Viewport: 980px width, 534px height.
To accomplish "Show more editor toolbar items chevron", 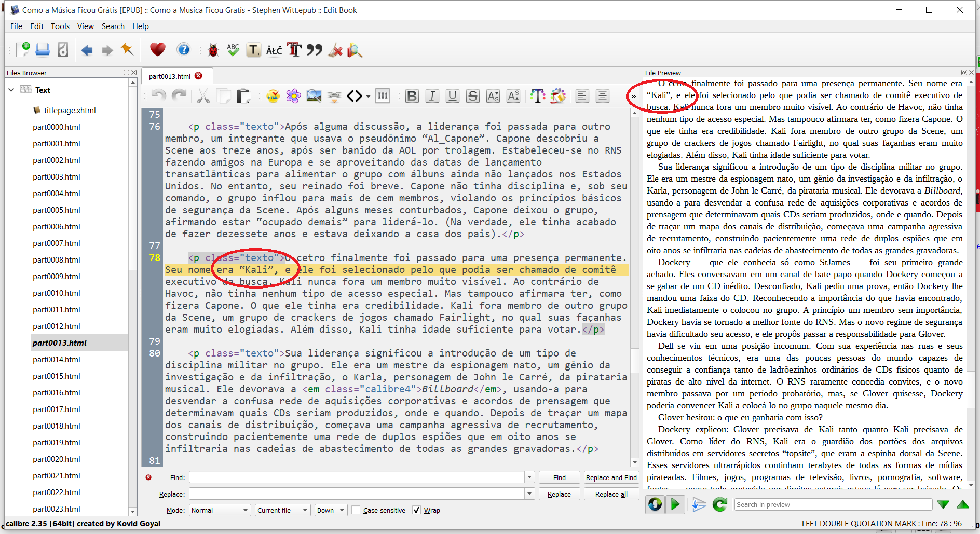I will click(x=633, y=96).
